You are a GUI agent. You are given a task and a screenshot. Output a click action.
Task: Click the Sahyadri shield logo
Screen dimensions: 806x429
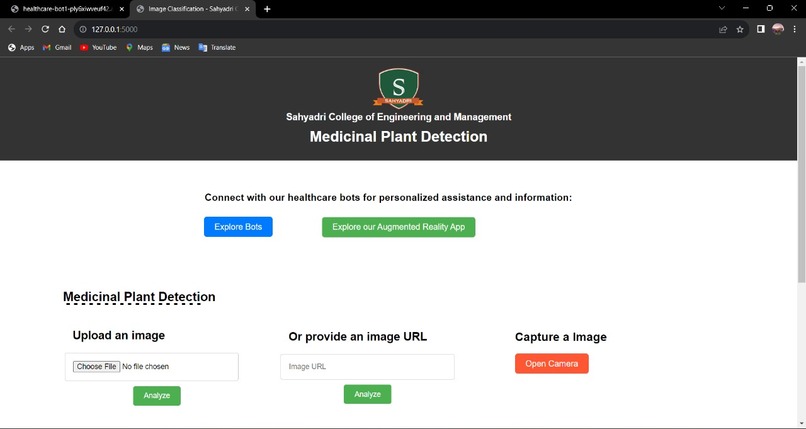tap(398, 88)
